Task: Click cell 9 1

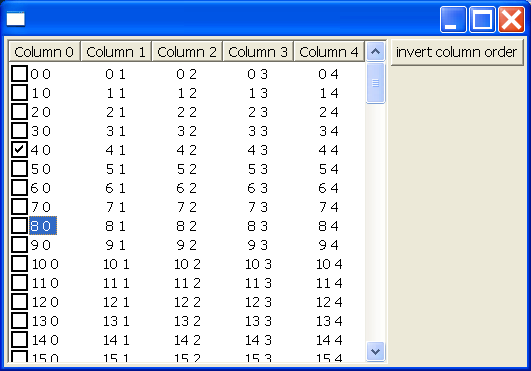Action: click(x=115, y=244)
